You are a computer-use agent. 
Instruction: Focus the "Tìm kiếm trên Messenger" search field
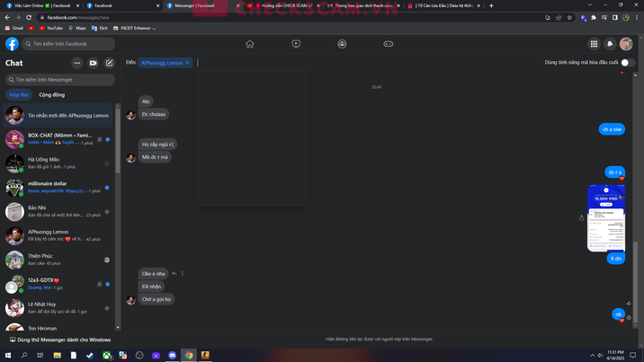61,80
